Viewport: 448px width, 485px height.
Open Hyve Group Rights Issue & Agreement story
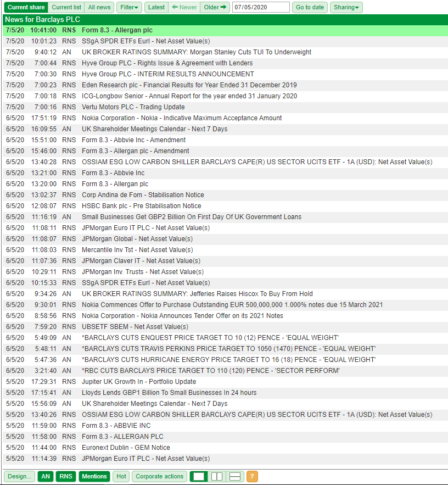[225, 63]
